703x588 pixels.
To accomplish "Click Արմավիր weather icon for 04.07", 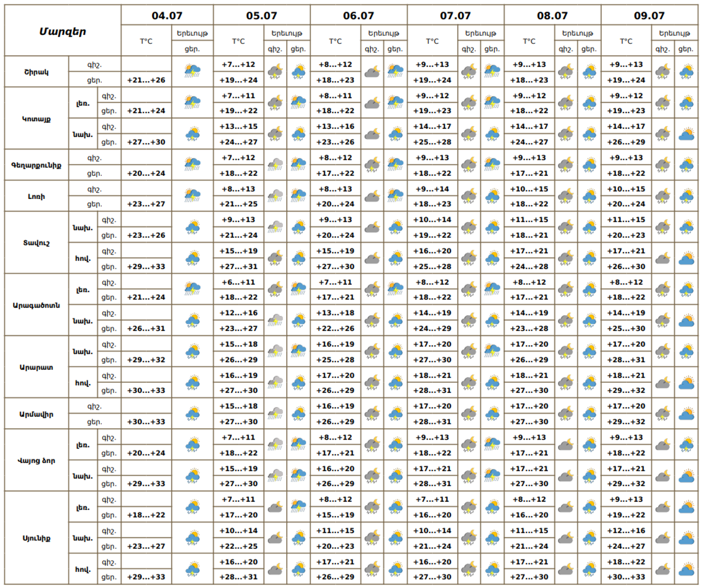I will 193,413.
